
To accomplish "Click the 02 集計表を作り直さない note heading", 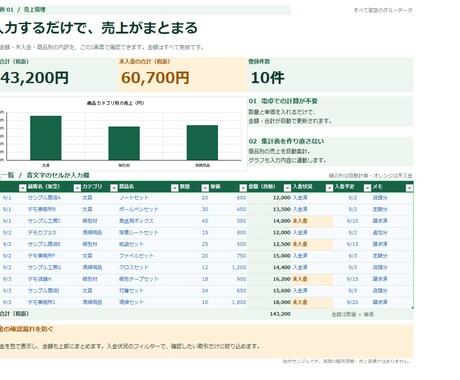I will (x=286, y=141).
